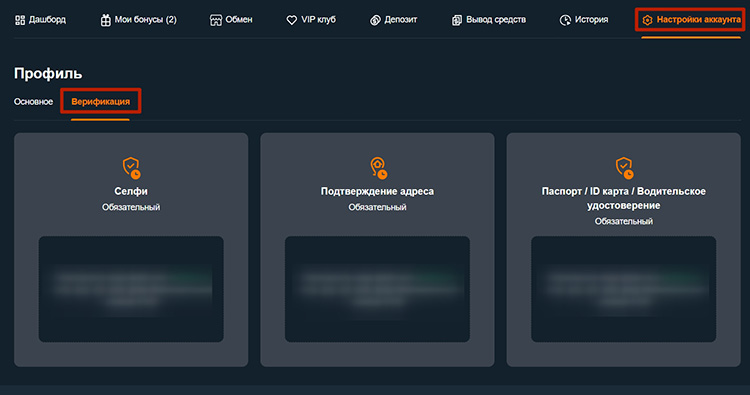This screenshot has width=750, height=395.
Task: Click the shield icon above Паспорт / ID карта
Action: (x=624, y=167)
